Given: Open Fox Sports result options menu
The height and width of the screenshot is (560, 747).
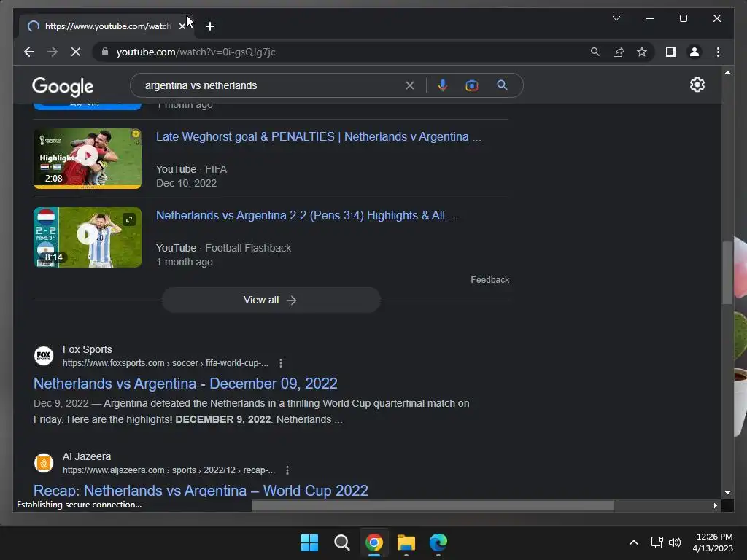Looking at the screenshot, I should click(281, 363).
